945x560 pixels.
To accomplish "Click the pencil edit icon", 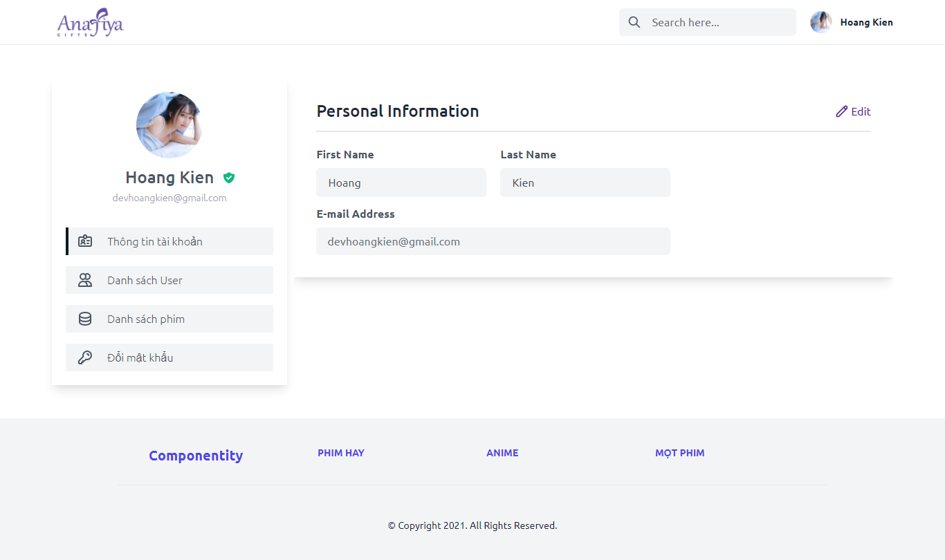I will click(x=842, y=111).
